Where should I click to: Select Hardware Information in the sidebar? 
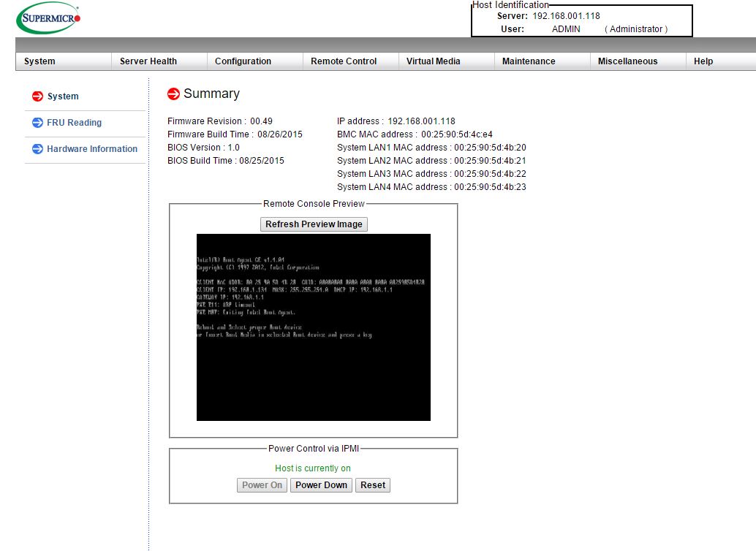pos(92,149)
